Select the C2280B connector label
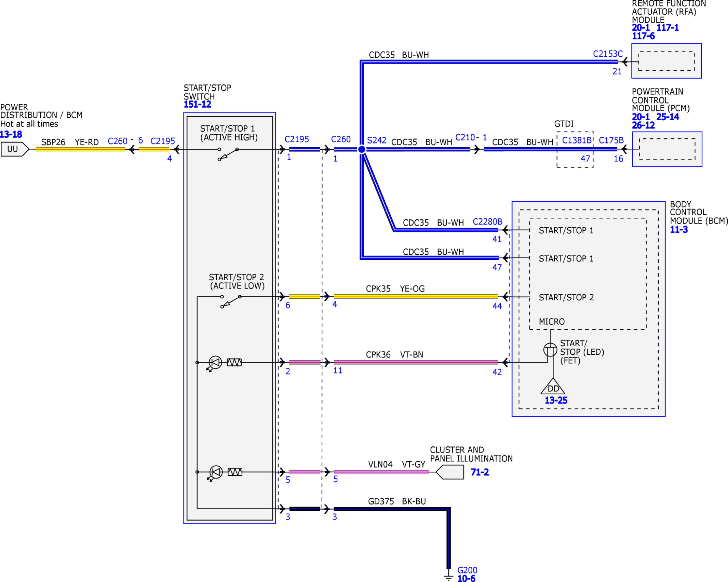 click(x=487, y=222)
